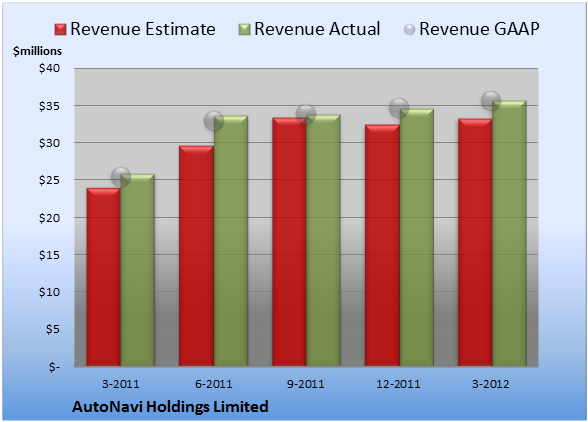Viewport: 588px width, 422px height.
Task: Click the '3-2012' x-axis label
Action: (491, 384)
